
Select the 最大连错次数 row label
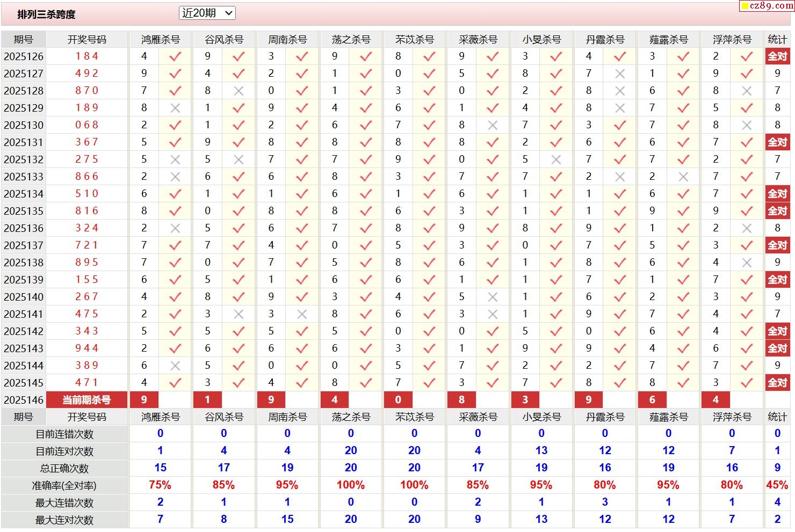[64, 502]
